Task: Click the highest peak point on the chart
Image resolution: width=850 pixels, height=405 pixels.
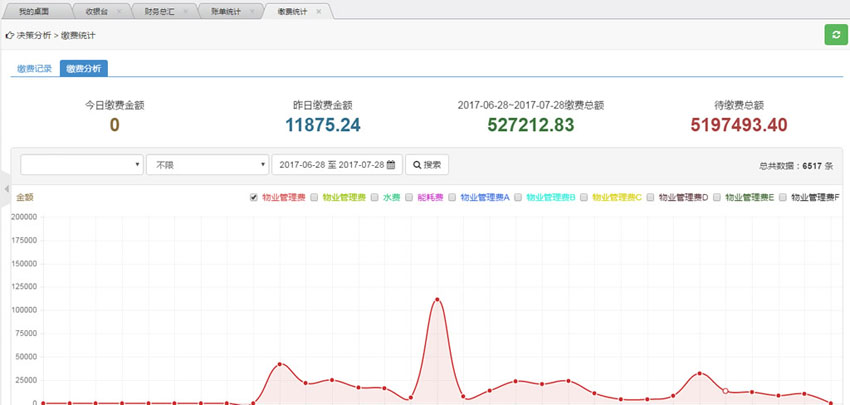Action: 437,299
